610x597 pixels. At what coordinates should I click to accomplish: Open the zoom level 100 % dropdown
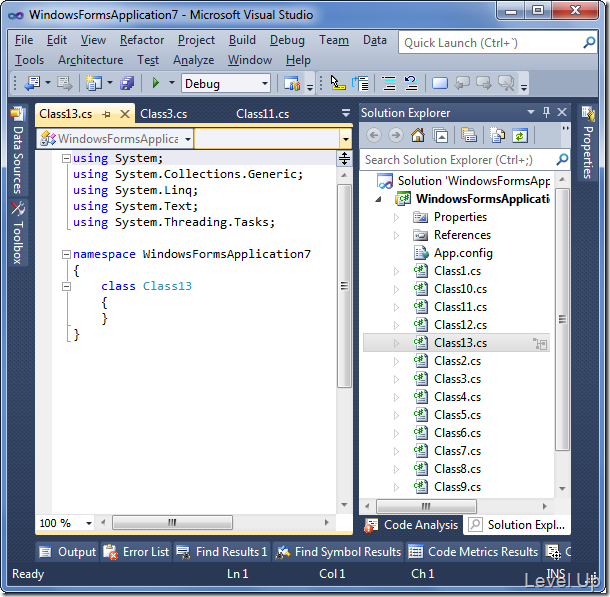click(x=89, y=523)
